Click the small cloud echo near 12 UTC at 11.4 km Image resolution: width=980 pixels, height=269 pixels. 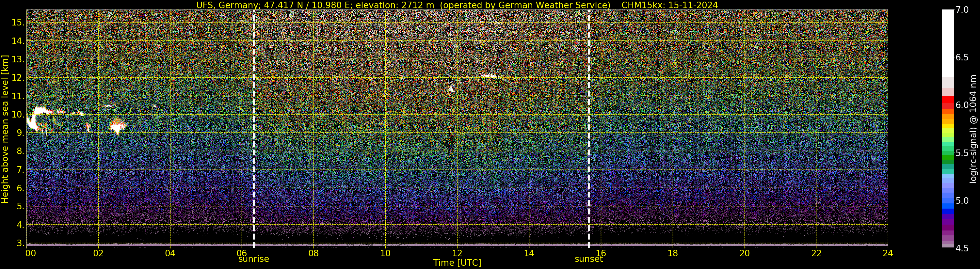[x=451, y=89]
